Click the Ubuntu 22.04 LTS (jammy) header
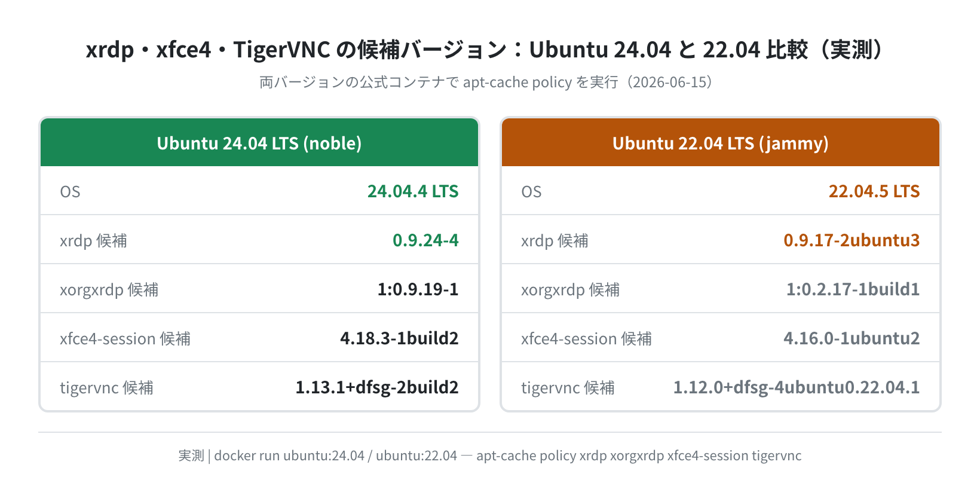The image size is (980, 489). 721,143
